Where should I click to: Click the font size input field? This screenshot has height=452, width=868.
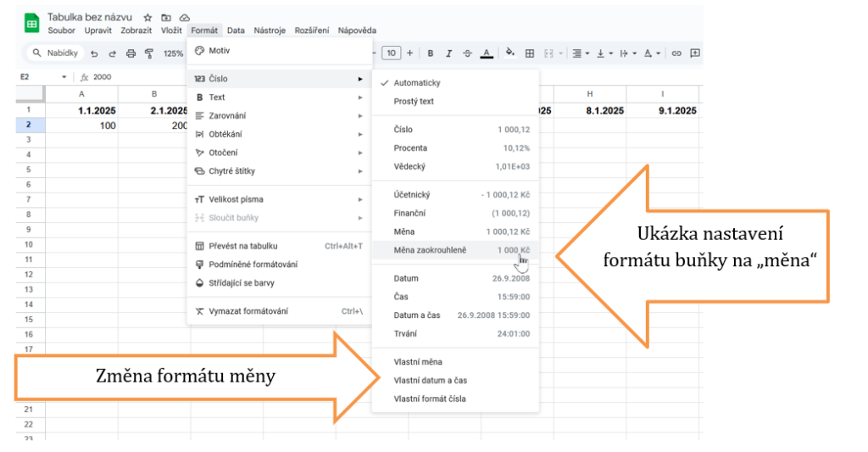(391, 53)
